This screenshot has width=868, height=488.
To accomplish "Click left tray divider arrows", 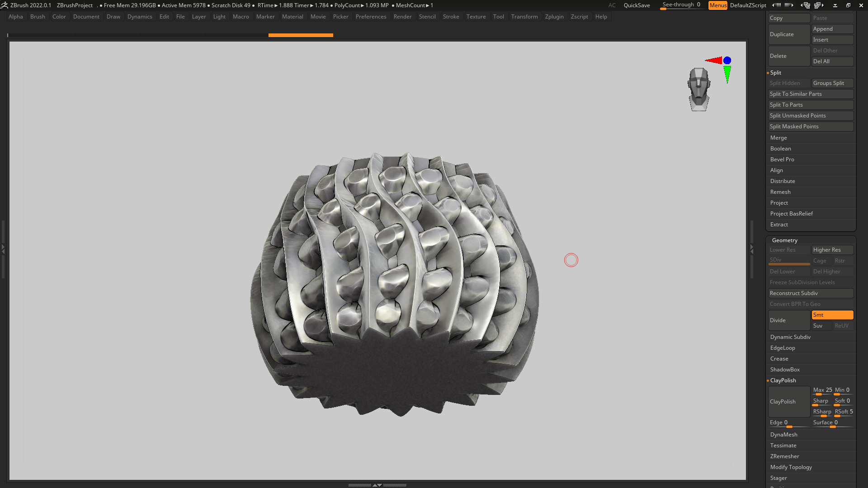I will (3, 249).
